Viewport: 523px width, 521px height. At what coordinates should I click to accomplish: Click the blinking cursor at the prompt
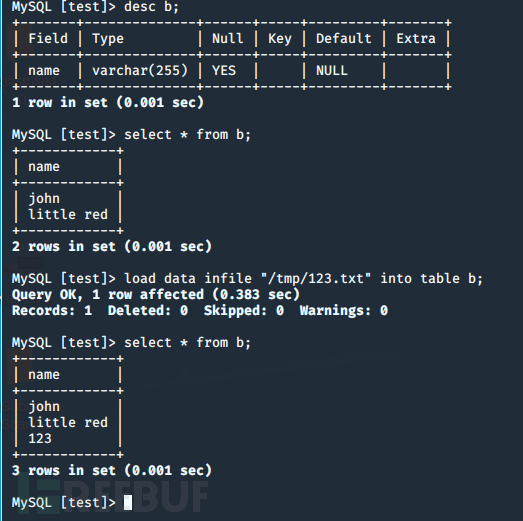pos(128,502)
